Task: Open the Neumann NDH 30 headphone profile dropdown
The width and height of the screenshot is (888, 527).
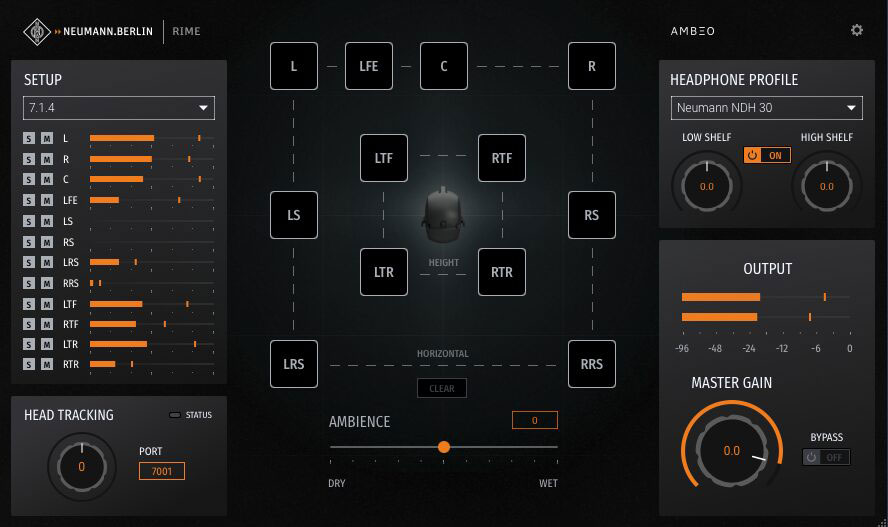Action: click(x=767, y=108)
